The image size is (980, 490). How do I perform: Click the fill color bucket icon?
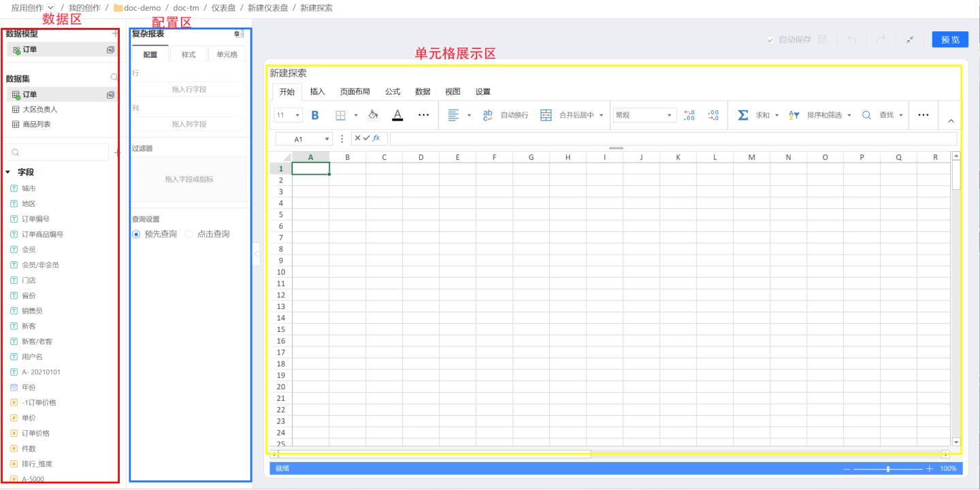point(373,115)
